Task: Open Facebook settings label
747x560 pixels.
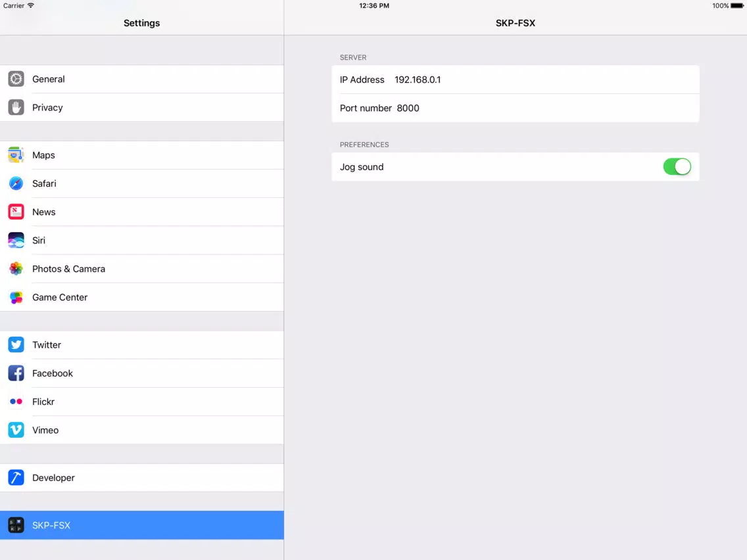Action: coord(53,373)
